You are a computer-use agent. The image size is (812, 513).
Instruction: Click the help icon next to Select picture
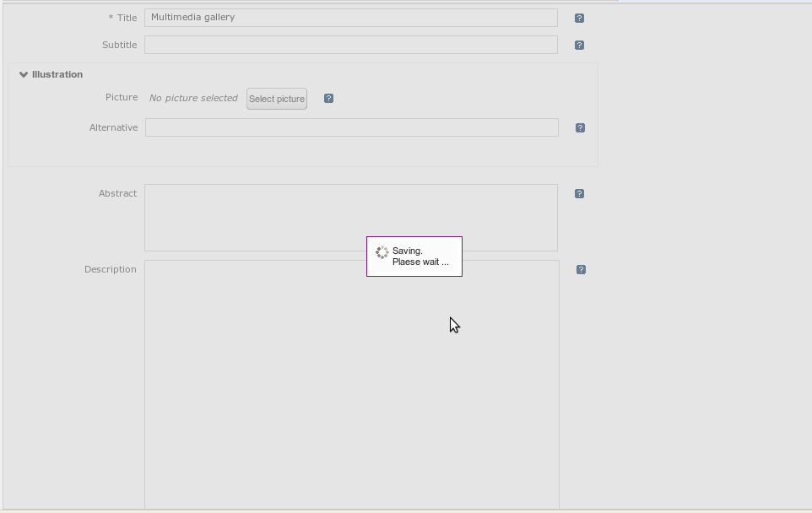pyautogui.click(x=328, y=99)
